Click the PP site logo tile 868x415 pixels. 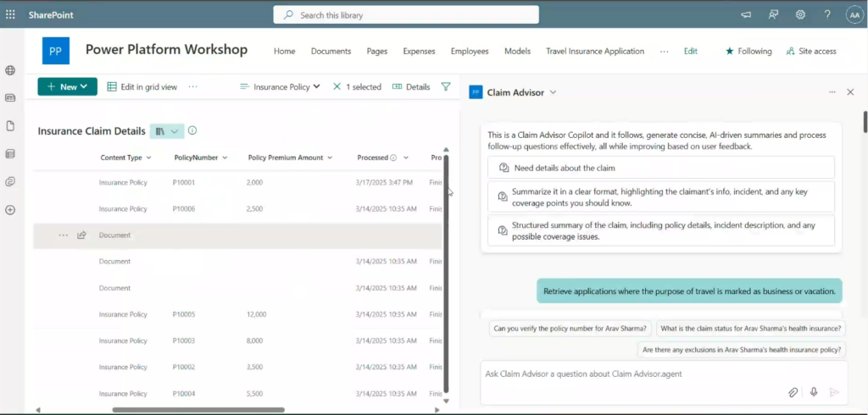(x=56, y=51)
